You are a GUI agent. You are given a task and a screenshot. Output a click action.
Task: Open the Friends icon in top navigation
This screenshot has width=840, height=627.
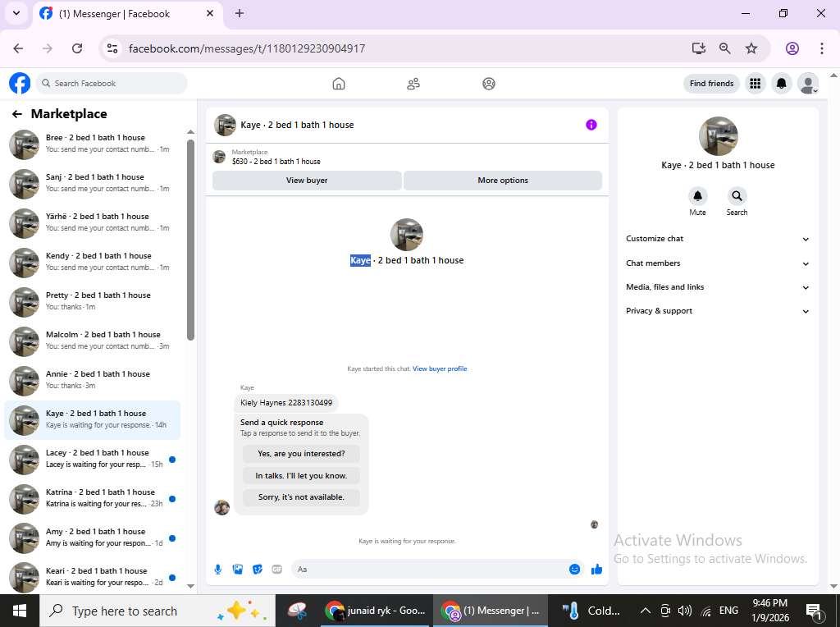(413, 84)
